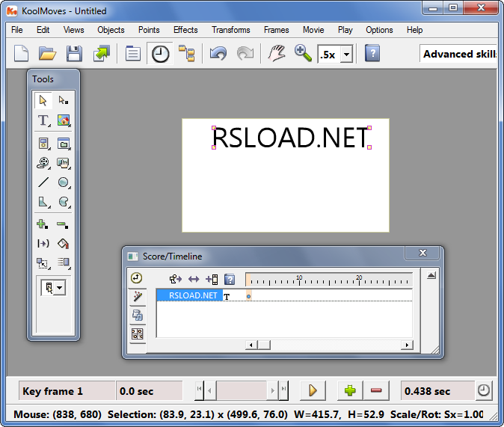Viewport: 504px width, 427px height.
Task: Open the Options menu
Action: coord(379,30)
